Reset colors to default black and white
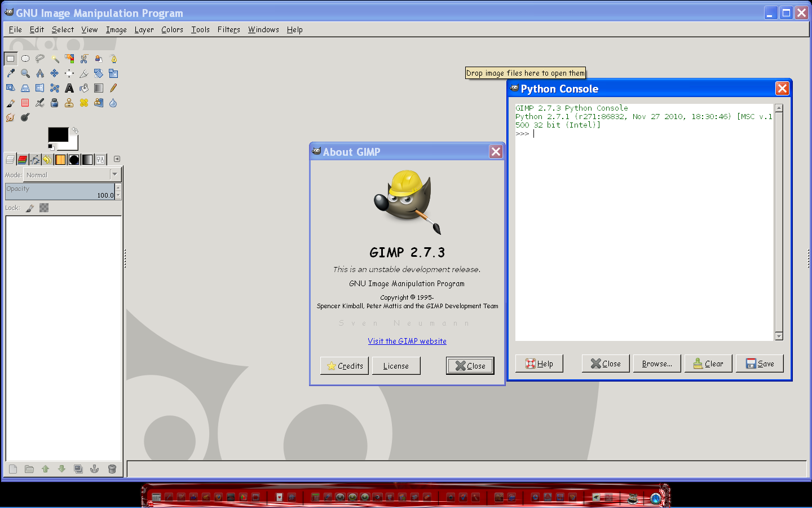This screenshot has width=812, height=508. pos(51,147)
